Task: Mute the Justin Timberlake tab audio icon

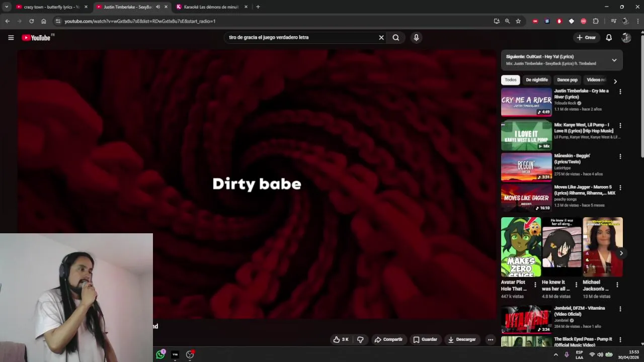Action: (x=157, y=7)
